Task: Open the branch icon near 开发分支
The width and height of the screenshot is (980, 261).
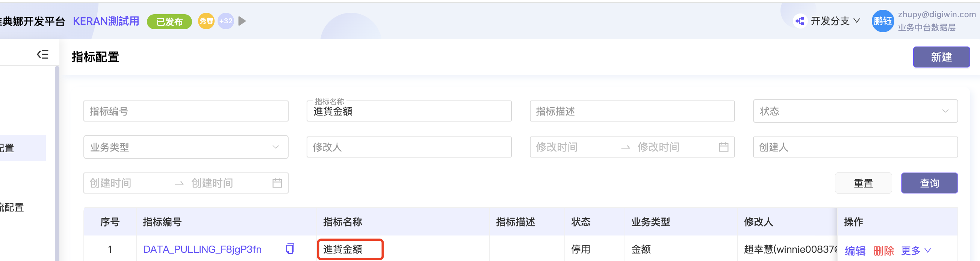Action: point(800,21)
